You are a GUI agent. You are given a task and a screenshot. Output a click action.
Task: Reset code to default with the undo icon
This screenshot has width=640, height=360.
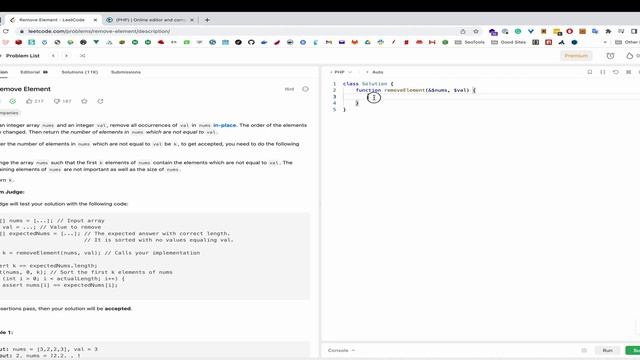pyautogui.click(x=616, y=72)
